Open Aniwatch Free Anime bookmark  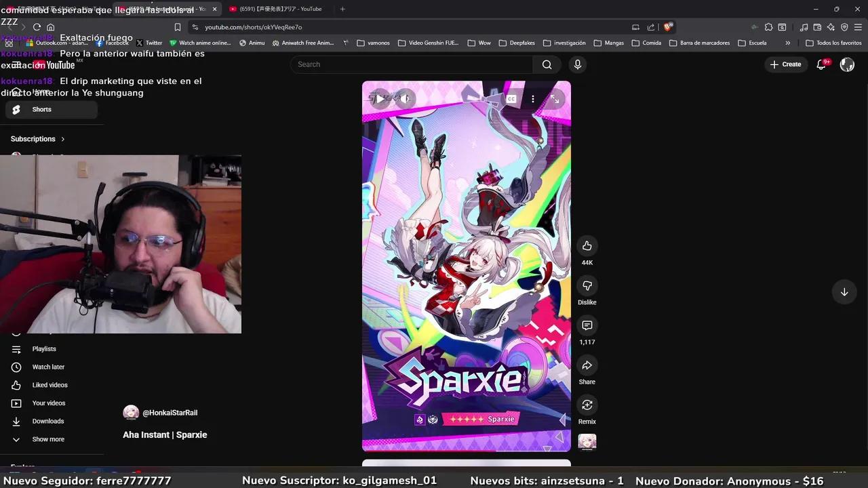(x=303, y=43)
